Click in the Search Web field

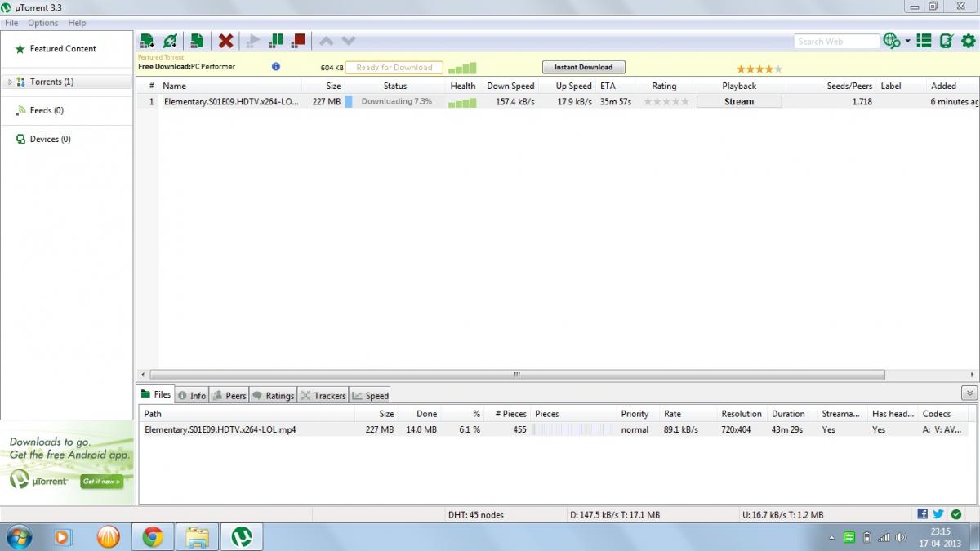click(836, 41)
